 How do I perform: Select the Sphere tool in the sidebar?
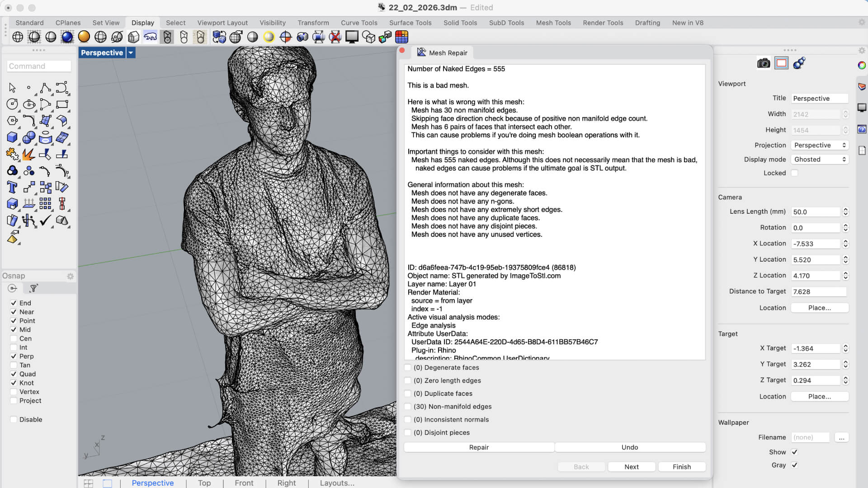tap(28, 137)
